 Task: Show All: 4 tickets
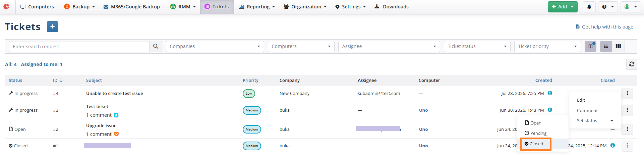tap(11, 64)
